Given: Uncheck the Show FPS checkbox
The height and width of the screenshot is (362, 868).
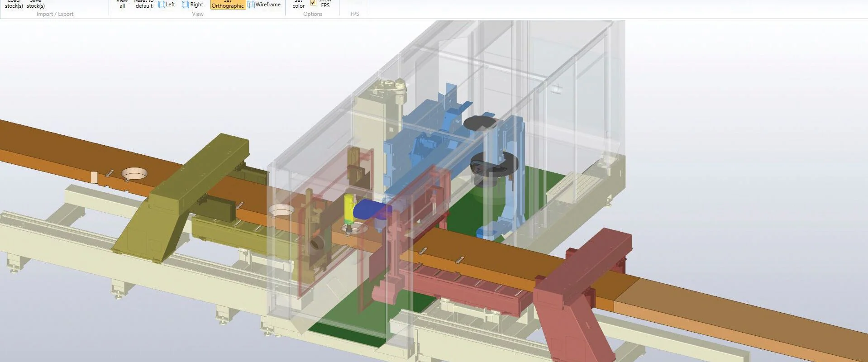Looking at the screenshot, I should [313, 3].
